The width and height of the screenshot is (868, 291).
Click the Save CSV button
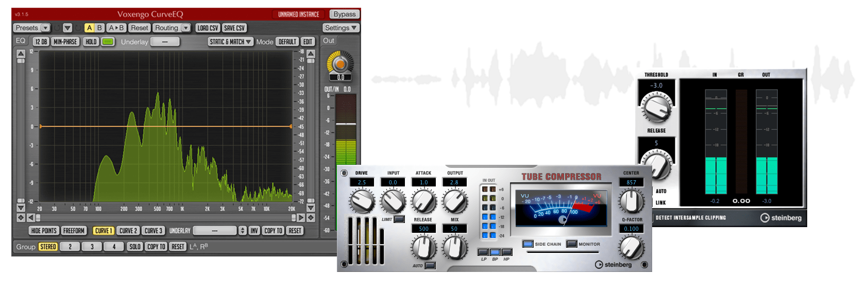point(234,28)
